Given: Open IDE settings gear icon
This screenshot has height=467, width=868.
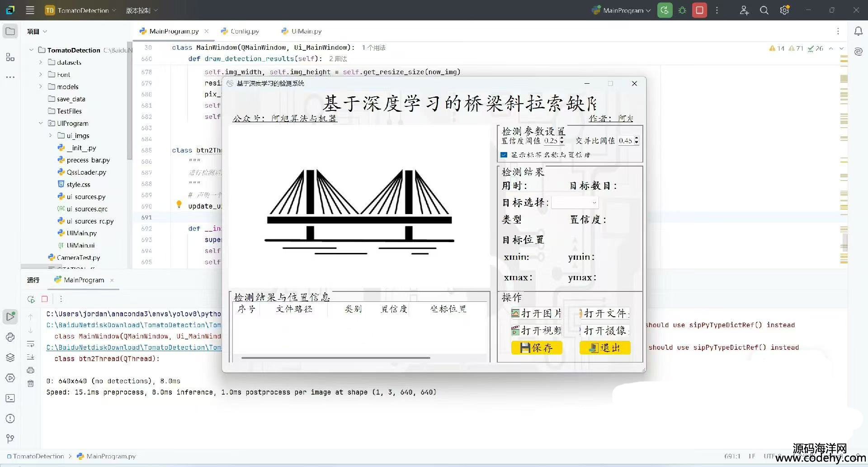Looking at the screenshot, I should point(784,10).
